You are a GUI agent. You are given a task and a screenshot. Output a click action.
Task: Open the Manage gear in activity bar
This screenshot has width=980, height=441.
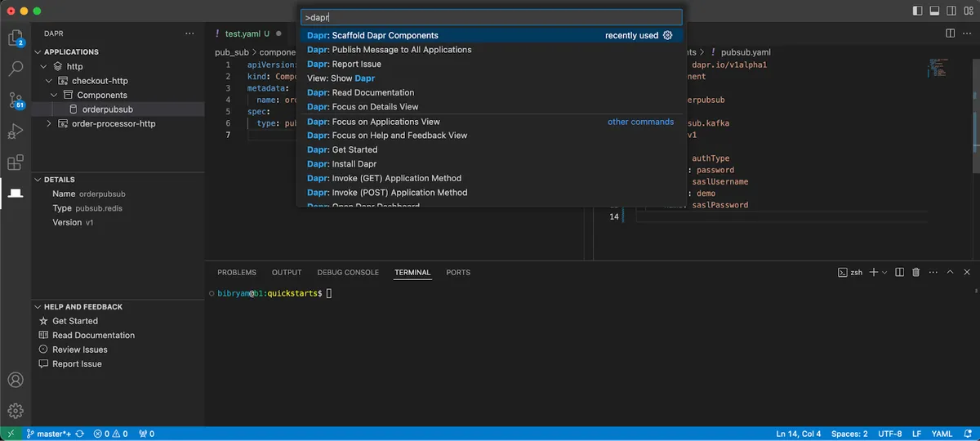(16, 411)
